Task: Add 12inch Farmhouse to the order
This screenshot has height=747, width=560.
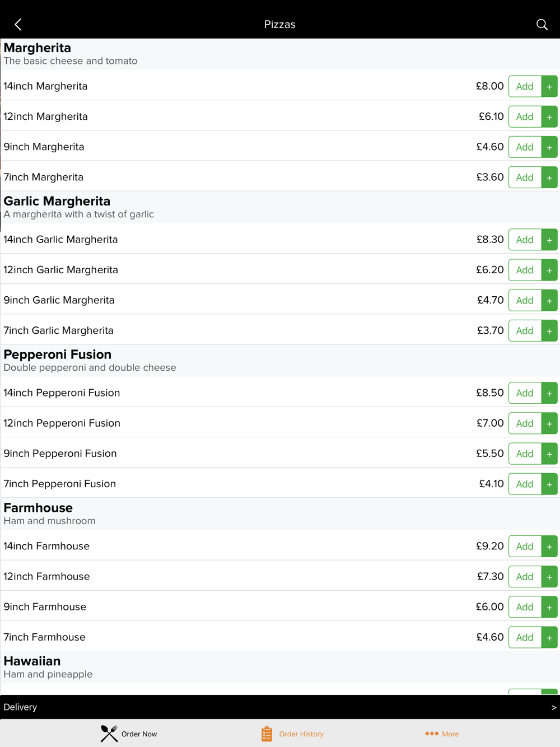Action: point(525,577)
